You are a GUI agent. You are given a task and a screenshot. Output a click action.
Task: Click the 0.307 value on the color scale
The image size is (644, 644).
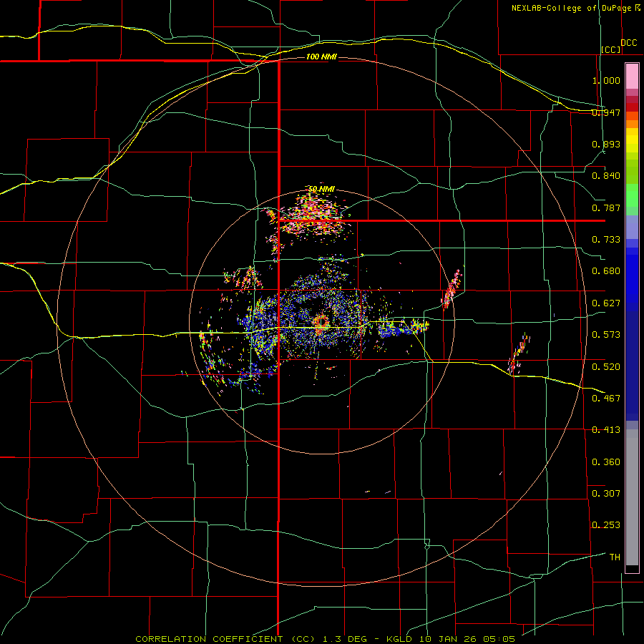point(606,494)
